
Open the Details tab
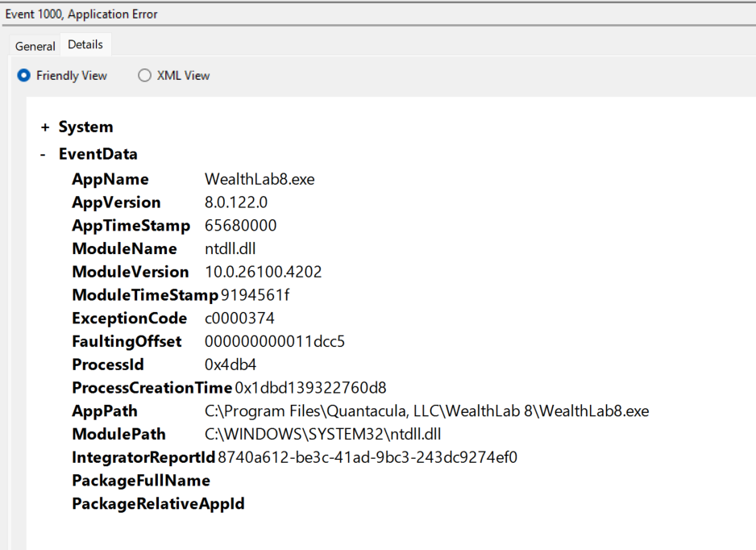85,45
